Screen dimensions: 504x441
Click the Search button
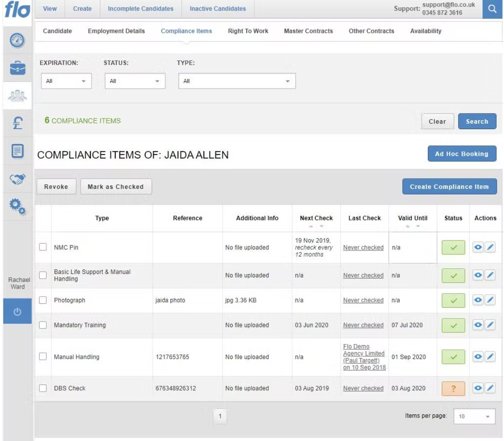[x=477, y=121]
